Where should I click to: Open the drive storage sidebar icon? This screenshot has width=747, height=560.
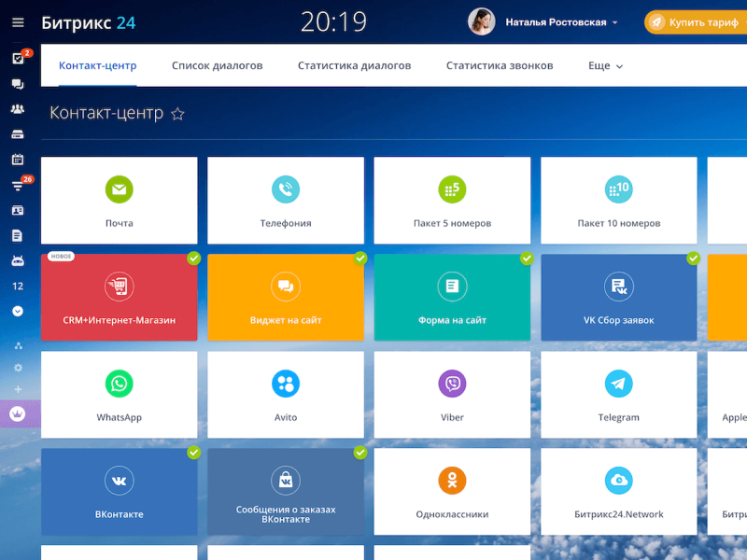coord(18,134)
